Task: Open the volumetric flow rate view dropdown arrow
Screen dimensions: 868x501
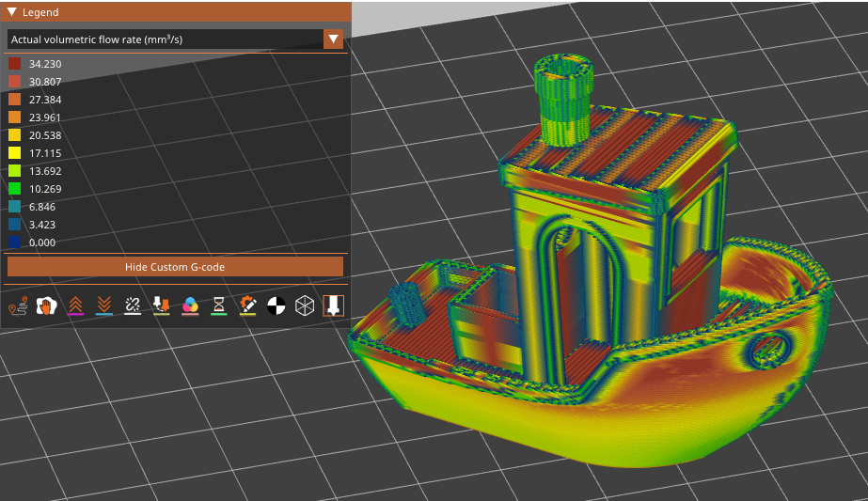Action: click(x=333, y=39)
